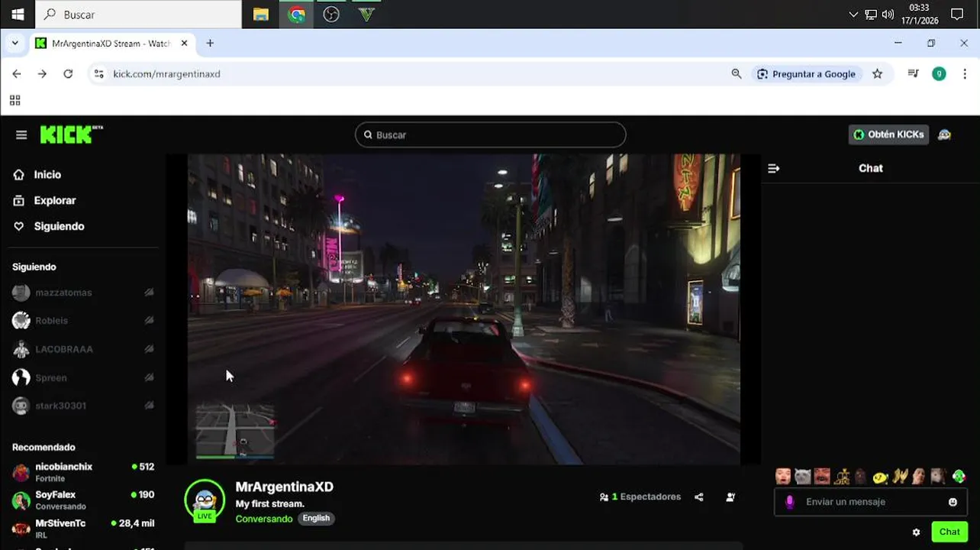Open the emoji picker in chat
The width and height of the screenshot is (980, 550).
953,502
